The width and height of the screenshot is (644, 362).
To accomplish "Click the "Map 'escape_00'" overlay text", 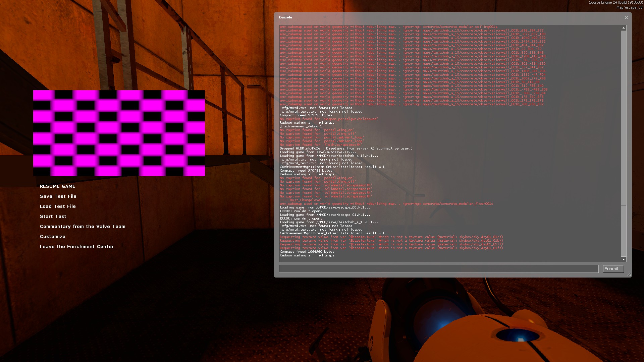I will coord(630,7).
